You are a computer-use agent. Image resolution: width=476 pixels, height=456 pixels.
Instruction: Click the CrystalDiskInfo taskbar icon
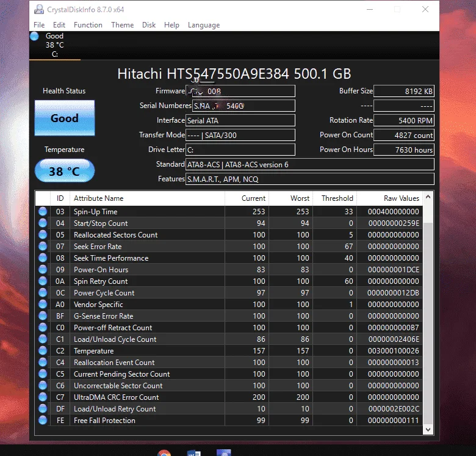[224, 453]
